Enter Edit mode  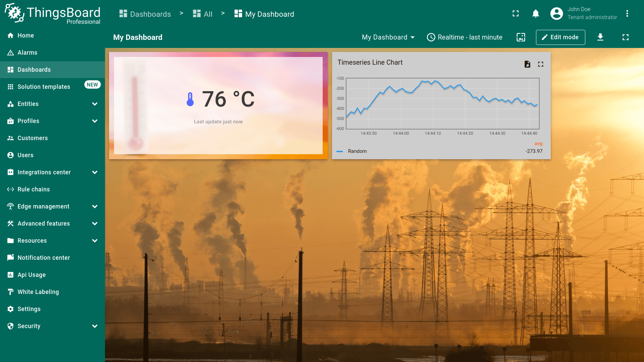tap(560, 37)
